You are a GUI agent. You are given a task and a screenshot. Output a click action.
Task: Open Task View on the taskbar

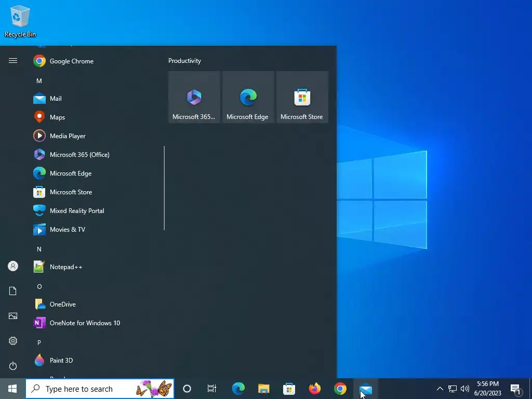pyautogui.click(x=212, y=389)
